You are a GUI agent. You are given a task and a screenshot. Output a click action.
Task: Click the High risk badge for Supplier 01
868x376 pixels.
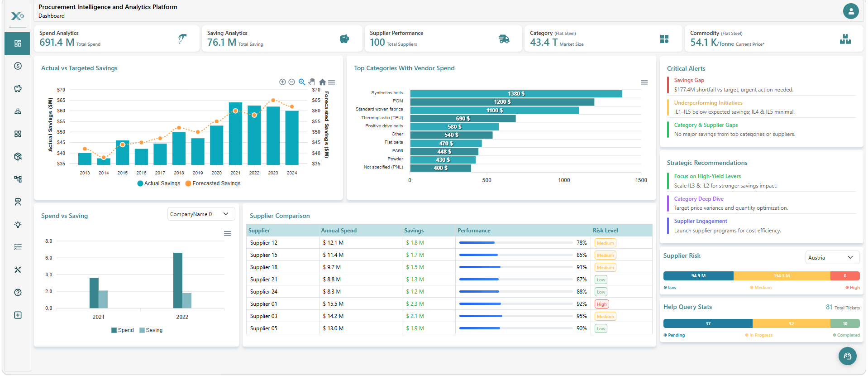tap(601, 304)
